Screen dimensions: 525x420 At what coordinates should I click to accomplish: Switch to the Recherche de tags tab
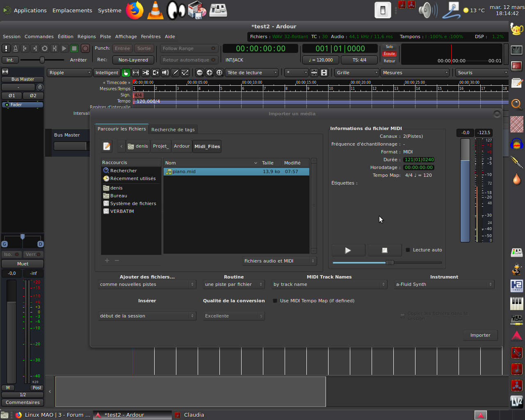(x=173, y=130)
